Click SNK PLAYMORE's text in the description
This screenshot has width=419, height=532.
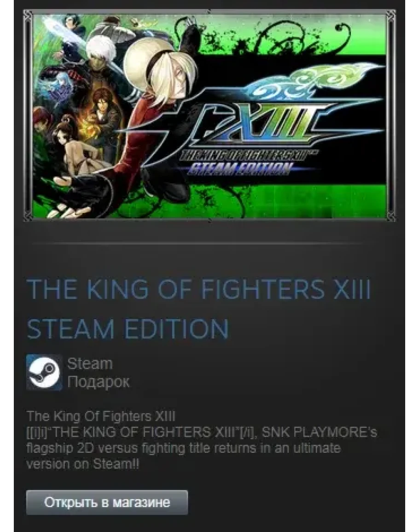tap(319, 432)
